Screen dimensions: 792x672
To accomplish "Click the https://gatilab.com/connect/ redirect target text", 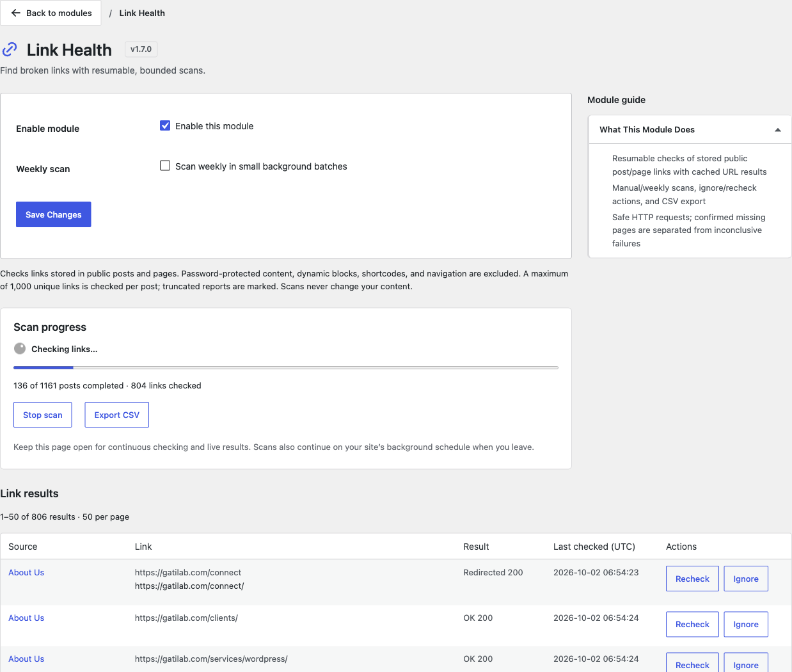I will pos(189,586).
